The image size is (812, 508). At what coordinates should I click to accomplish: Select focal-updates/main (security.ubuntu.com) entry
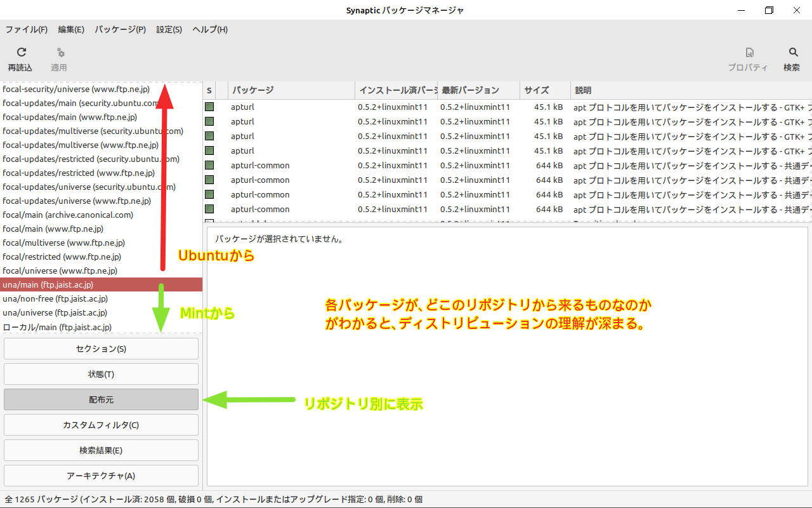tap(101, 103)
